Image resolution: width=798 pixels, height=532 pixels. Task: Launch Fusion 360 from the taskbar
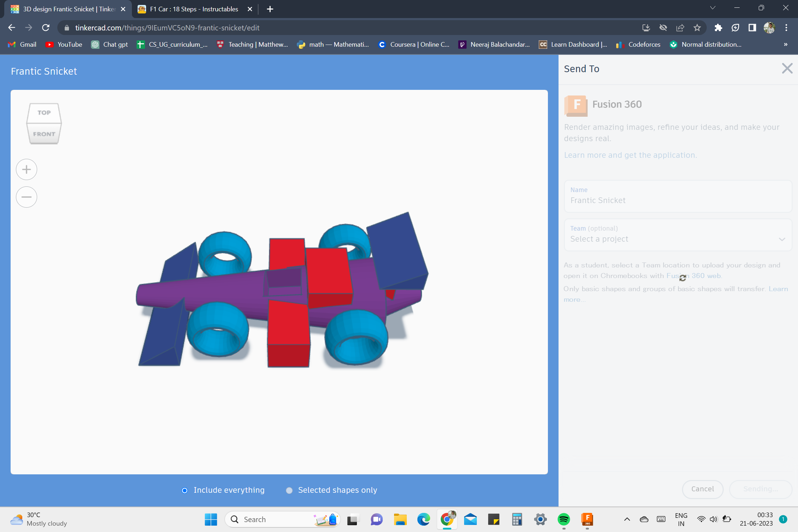pyautogui.click(x=587, y=519)
